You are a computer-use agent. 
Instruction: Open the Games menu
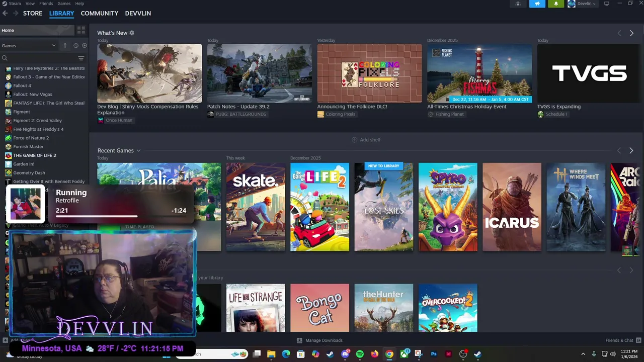(x=64, y=4)
